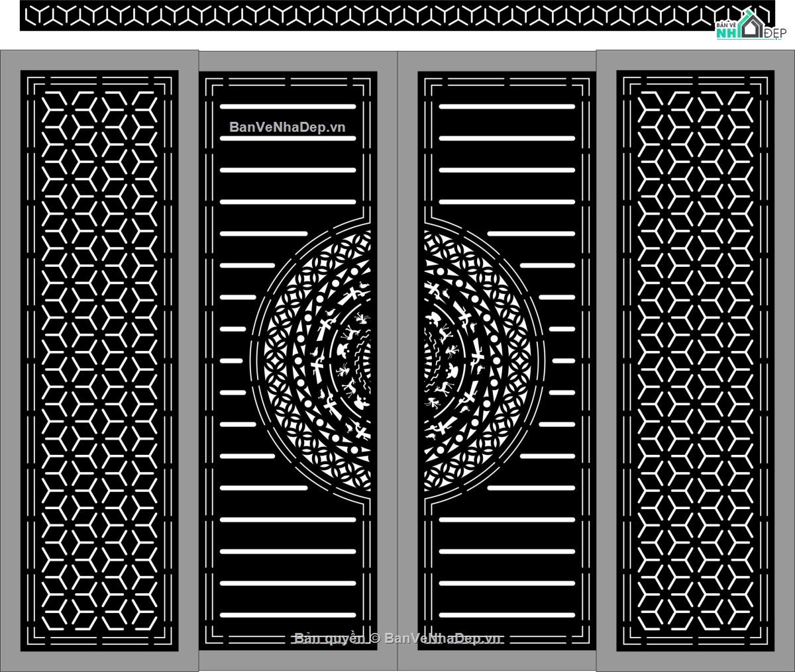Select the far-right hexagonal pattern panel
795x672 pixels.
(695, 361)
